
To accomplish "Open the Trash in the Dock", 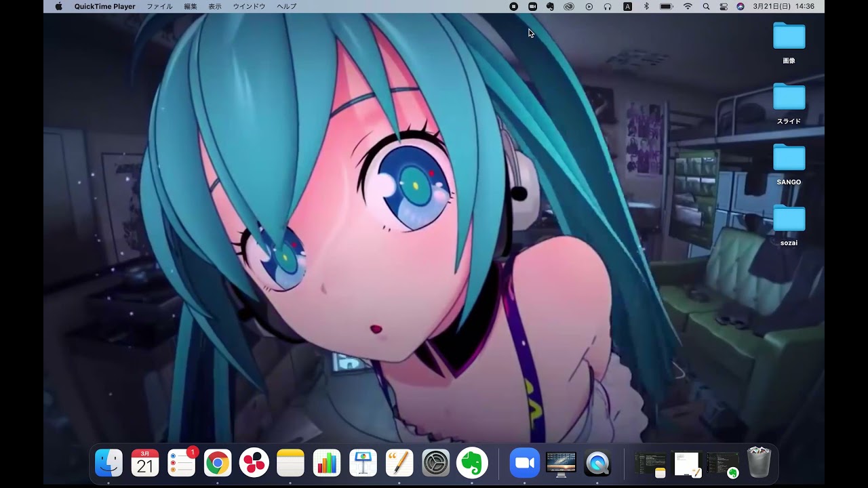I will [759, 462].
